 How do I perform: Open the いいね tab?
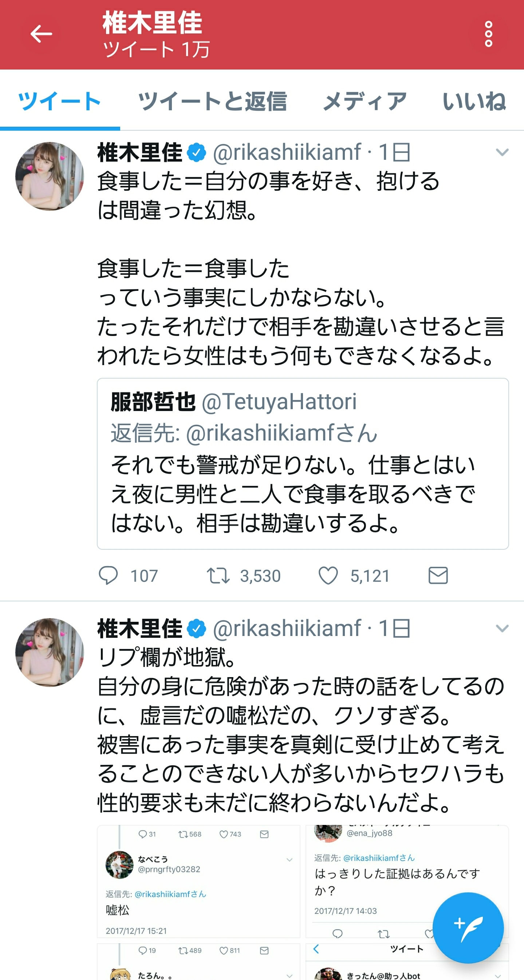tap(474, 102)
